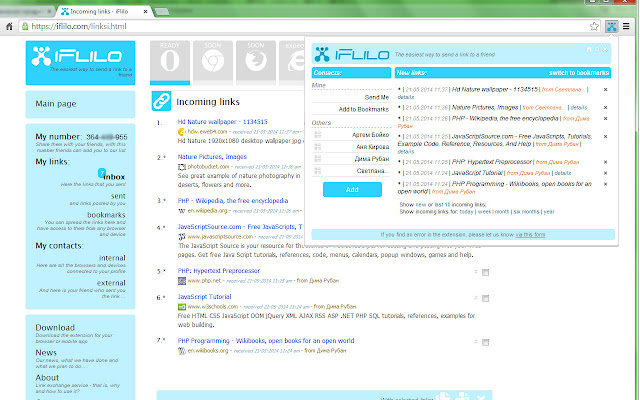
Task: Remove the JavaScriptSource.com link in the popup
Action: [605, 136]
